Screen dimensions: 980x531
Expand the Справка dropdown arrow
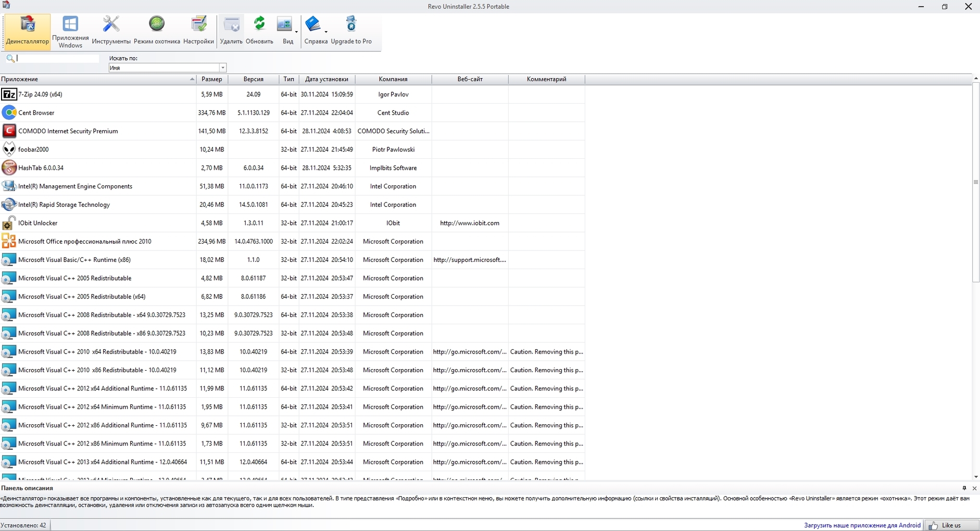(x=326, y=32)
